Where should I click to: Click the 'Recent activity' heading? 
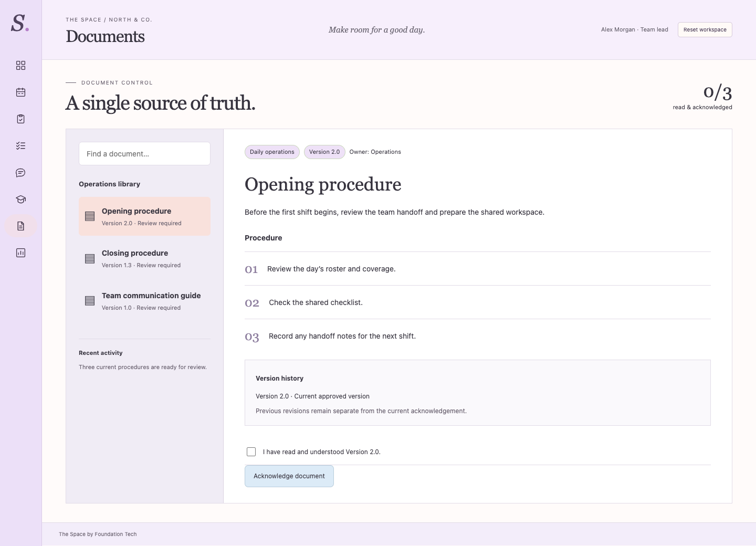[x=100, y=353]
